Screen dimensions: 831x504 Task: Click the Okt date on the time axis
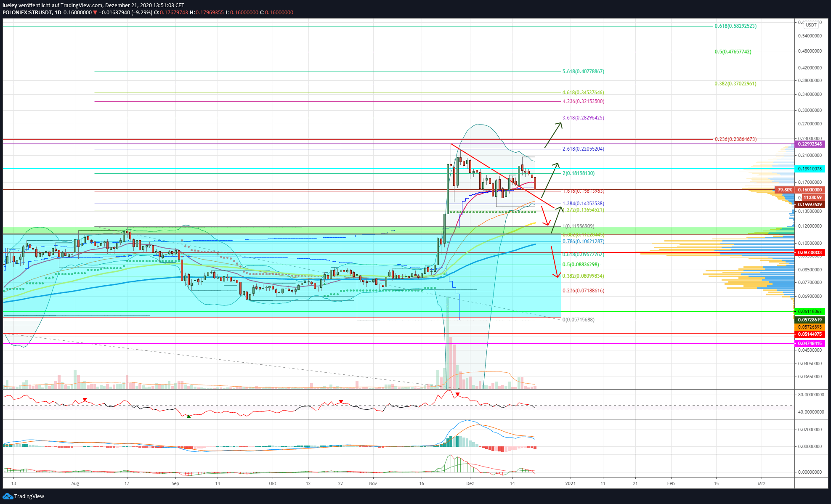click(x=273, y=483)
